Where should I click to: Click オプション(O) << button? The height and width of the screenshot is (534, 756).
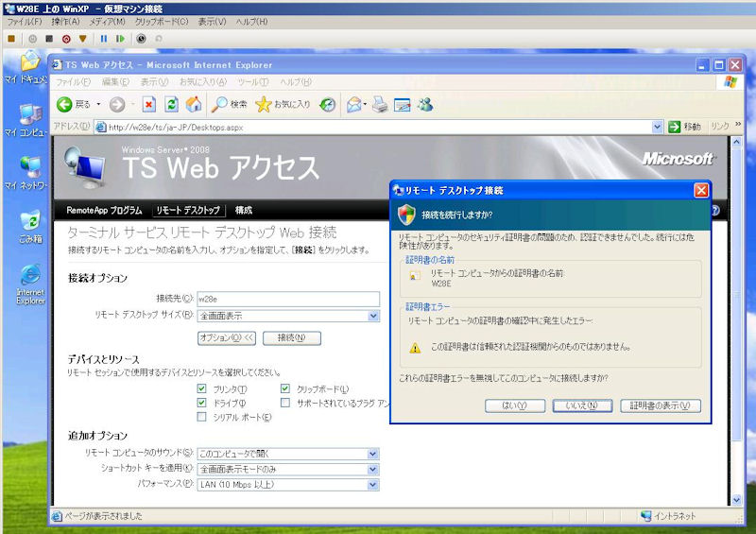pos(227,337)
